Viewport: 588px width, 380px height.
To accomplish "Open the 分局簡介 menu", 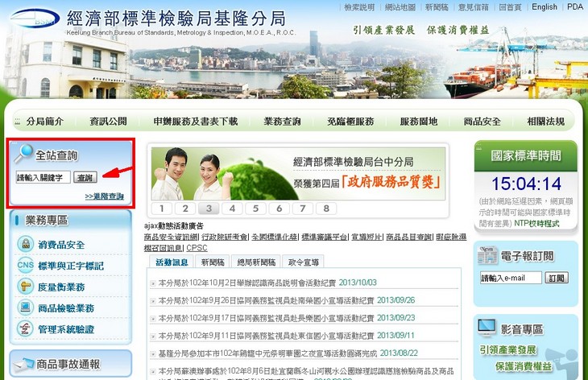I will pos(45,122).
